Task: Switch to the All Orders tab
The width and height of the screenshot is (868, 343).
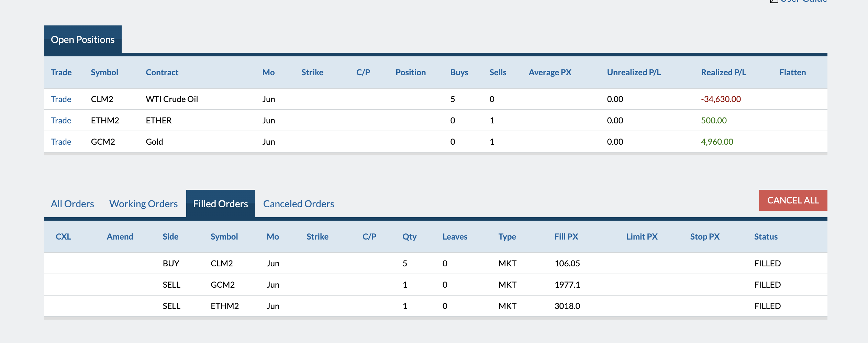Action: pyautogui.click(x=73, y=204)
